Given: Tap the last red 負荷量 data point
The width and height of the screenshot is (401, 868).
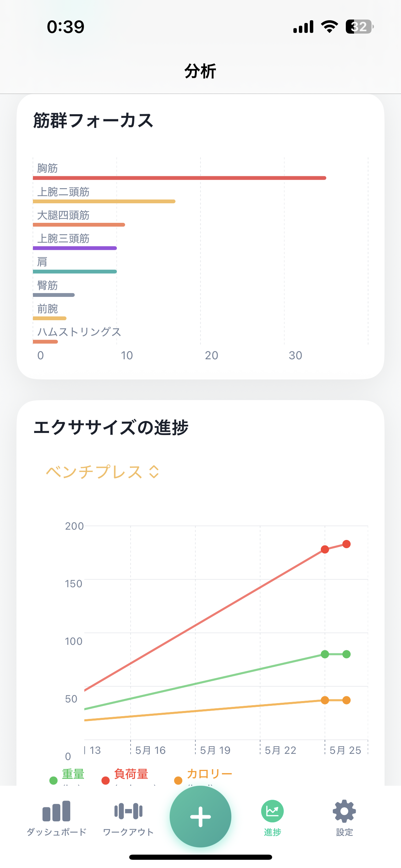Looking at the screenshot, I should pos(347,544).
